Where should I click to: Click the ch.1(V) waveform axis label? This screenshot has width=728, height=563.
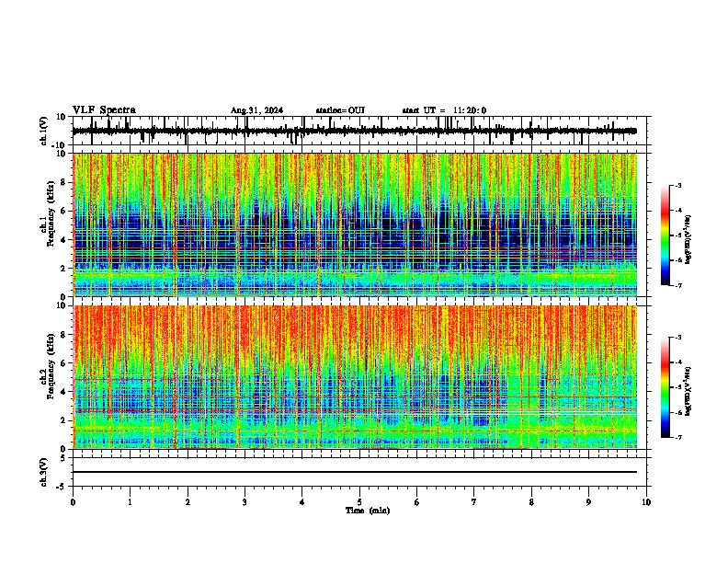click(x=44, y=131)
